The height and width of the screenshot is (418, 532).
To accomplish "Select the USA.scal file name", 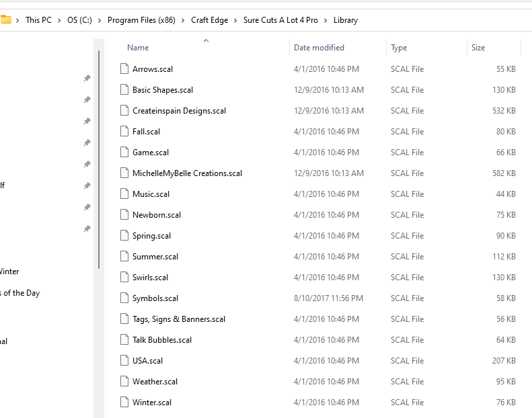I will pyautogui.click(x=147, y=361).
